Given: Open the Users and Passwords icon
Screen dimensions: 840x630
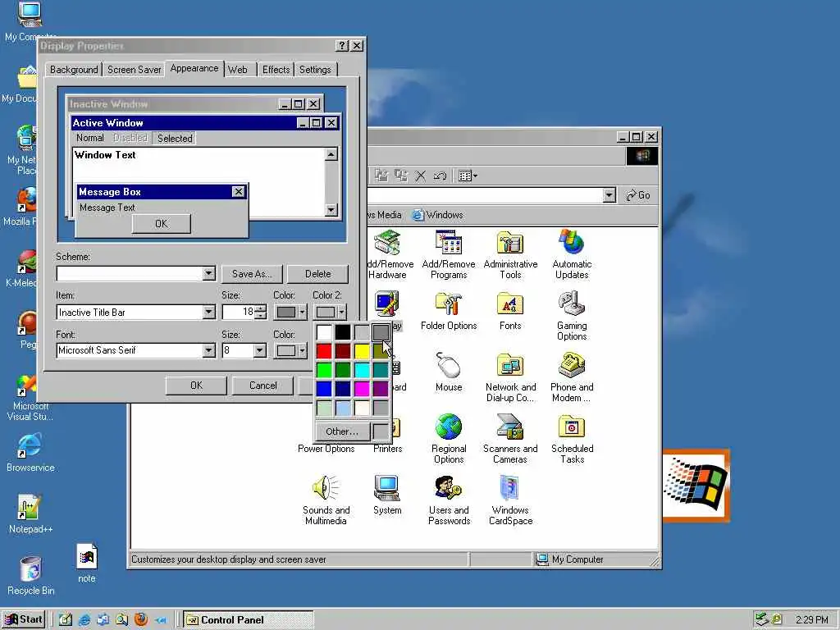Looking at the screenshot, I should coord(449,500).
